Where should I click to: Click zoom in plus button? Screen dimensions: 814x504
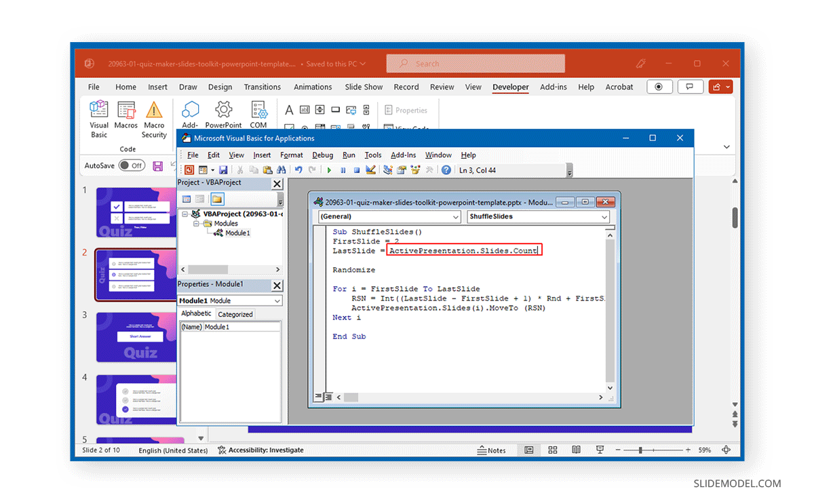point(688,450)
